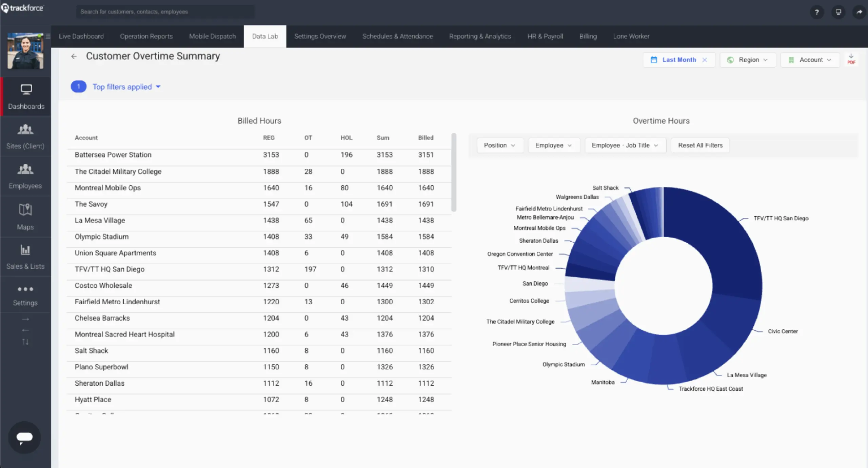This screenshot has height=468, width=868.
Task: Switch to the Reporting & Analytics tab
Action: coord(480,36)
